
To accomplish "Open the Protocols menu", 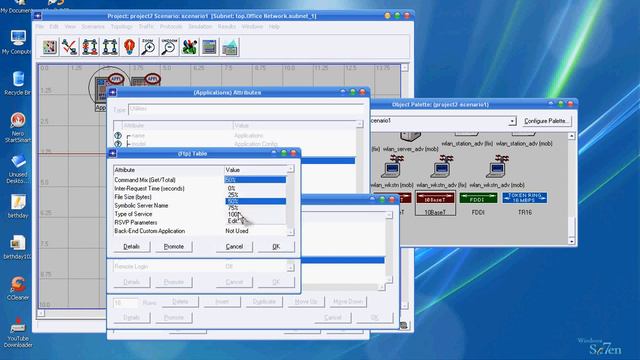I will 171,27.
